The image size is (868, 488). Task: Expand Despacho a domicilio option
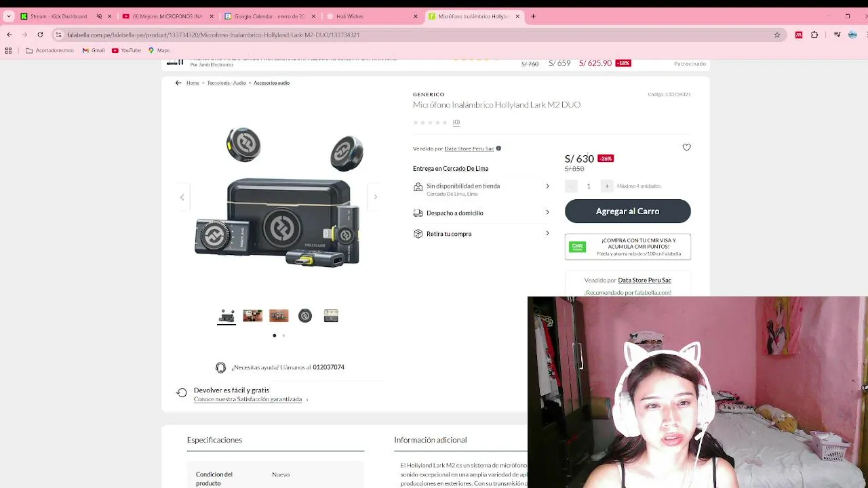(481, 213)
